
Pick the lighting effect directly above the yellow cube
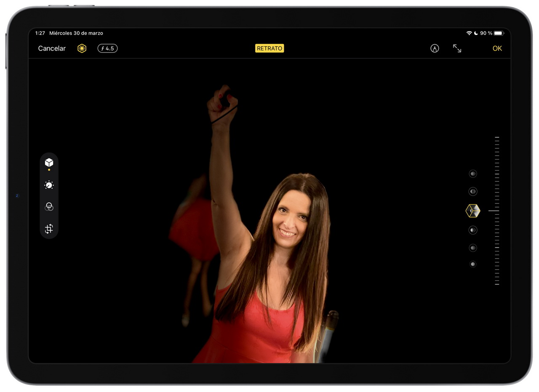(473, 192)
